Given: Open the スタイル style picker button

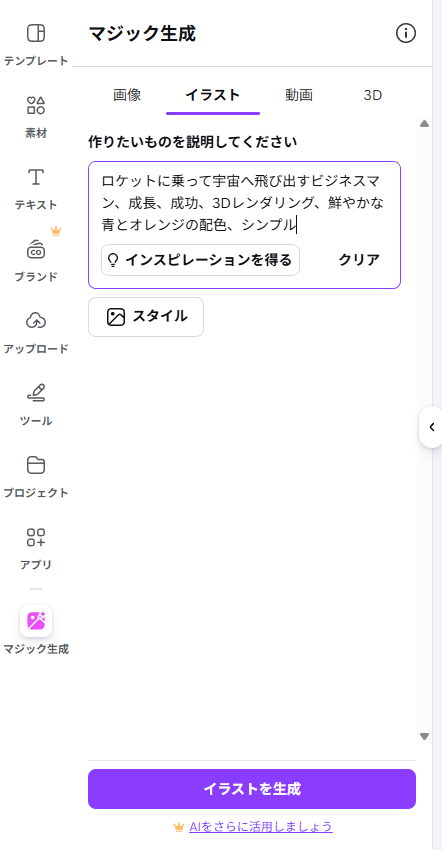Looking at the screenshot, I should pos(146,317).
